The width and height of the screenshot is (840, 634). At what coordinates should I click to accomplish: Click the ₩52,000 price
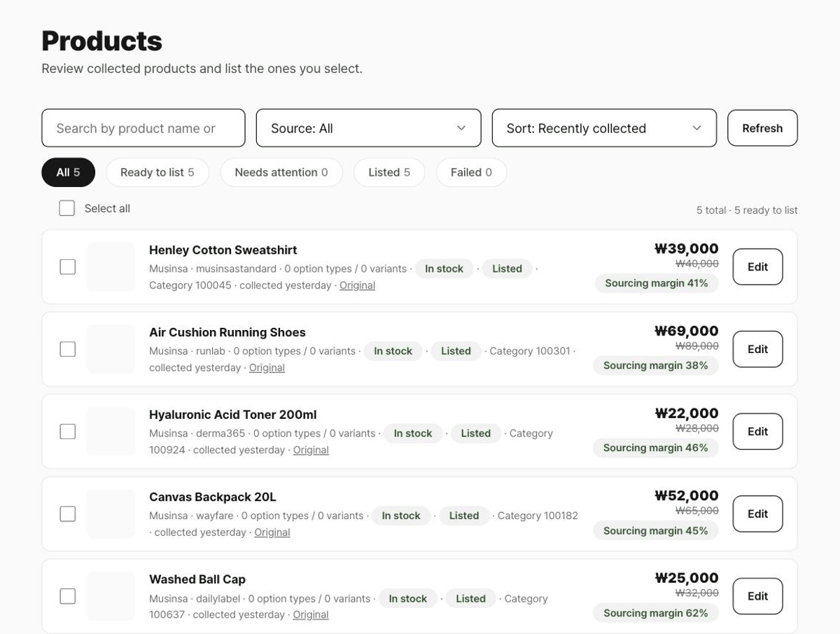point(687,495)
